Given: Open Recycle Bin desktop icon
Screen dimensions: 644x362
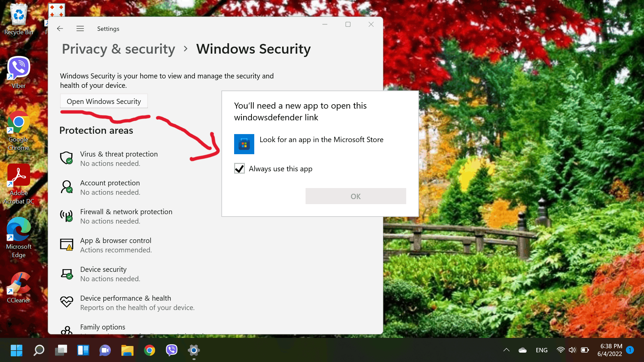Looking at the screenshot, I should point(19,19).
